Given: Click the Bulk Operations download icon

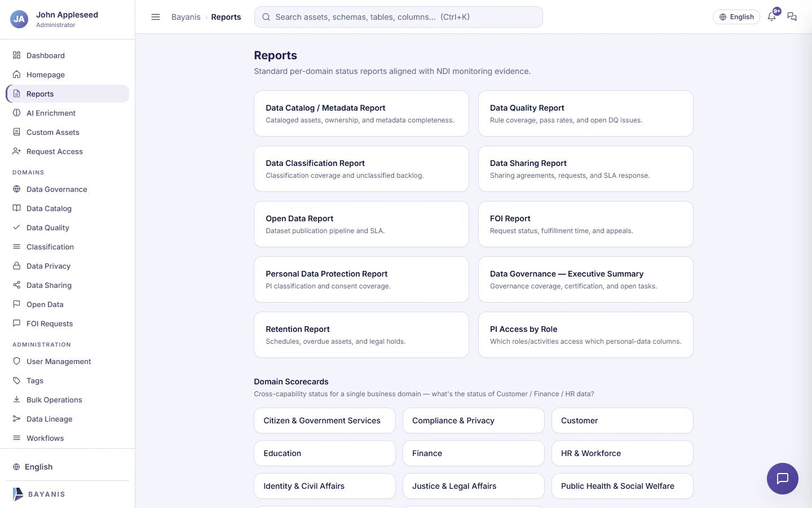Looking at the screenshot, I should [16, 400].
